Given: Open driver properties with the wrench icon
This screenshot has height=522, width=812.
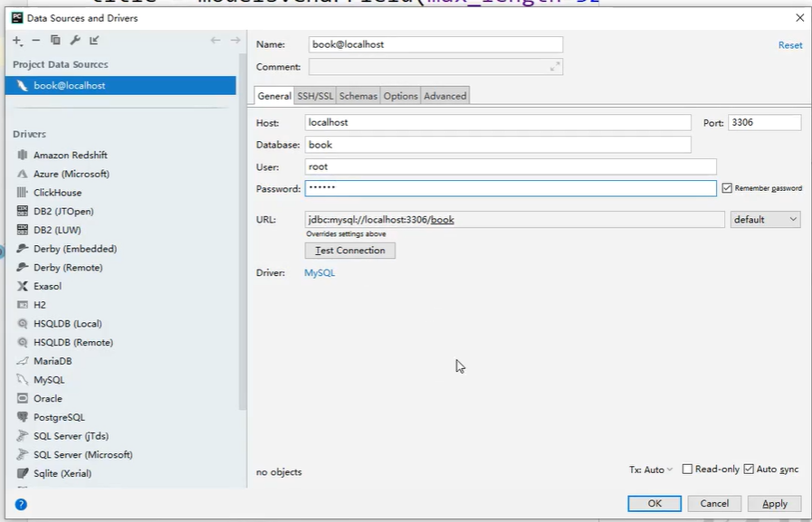Looking at the screenshot, I should click(76, 40).
